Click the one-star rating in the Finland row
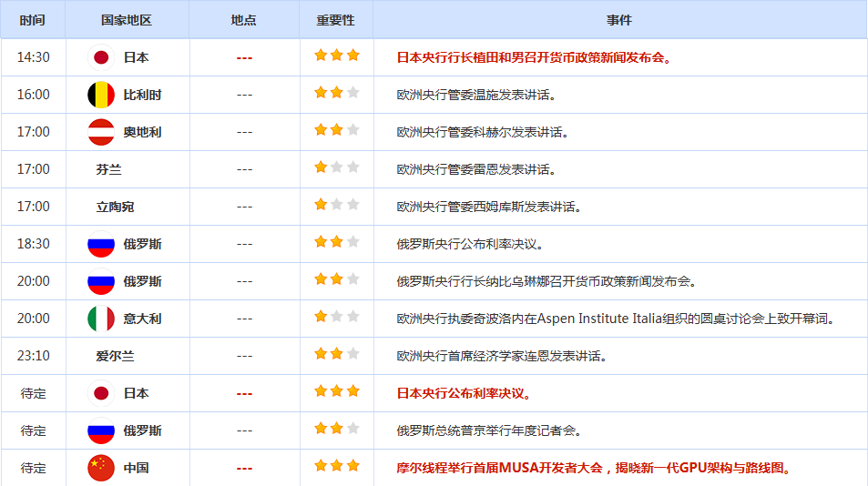 336,168
